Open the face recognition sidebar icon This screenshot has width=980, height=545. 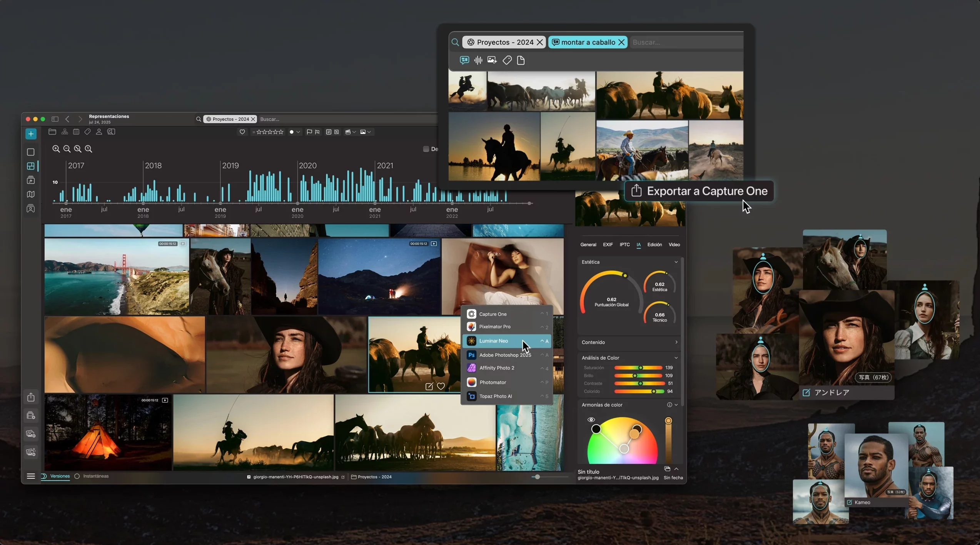pyautogui.click(x=31, y=209)
